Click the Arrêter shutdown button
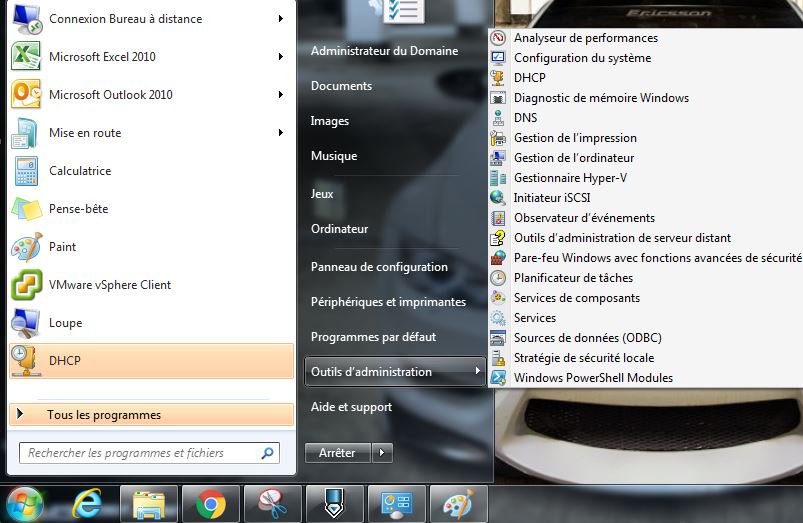This screenshot has height=523, width=803. point(337,453)
